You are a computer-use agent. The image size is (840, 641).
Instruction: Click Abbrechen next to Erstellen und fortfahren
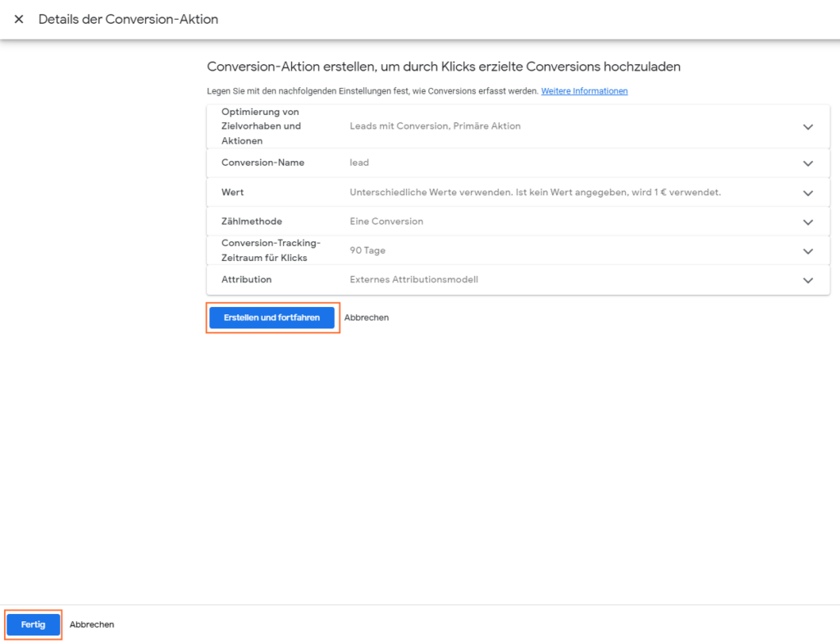367,318
